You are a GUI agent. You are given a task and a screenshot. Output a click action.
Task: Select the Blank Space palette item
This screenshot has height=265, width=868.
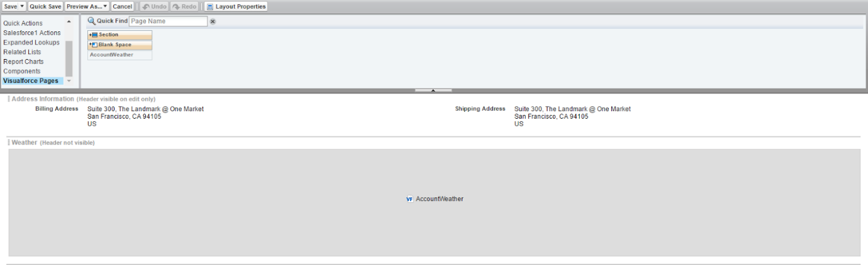tap(120, 45)
